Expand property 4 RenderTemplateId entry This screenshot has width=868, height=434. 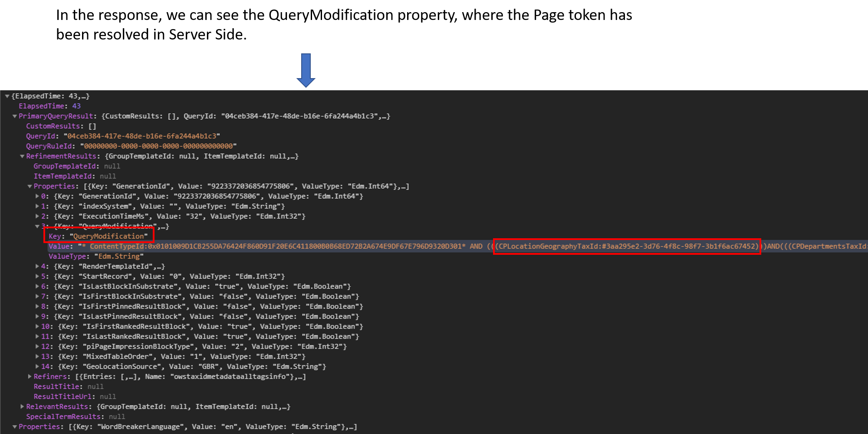point(37,266)
